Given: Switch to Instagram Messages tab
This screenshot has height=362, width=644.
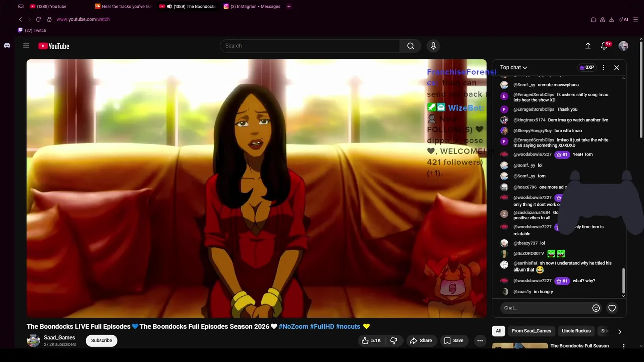Looking at the screenshot, I should (252, 6).
